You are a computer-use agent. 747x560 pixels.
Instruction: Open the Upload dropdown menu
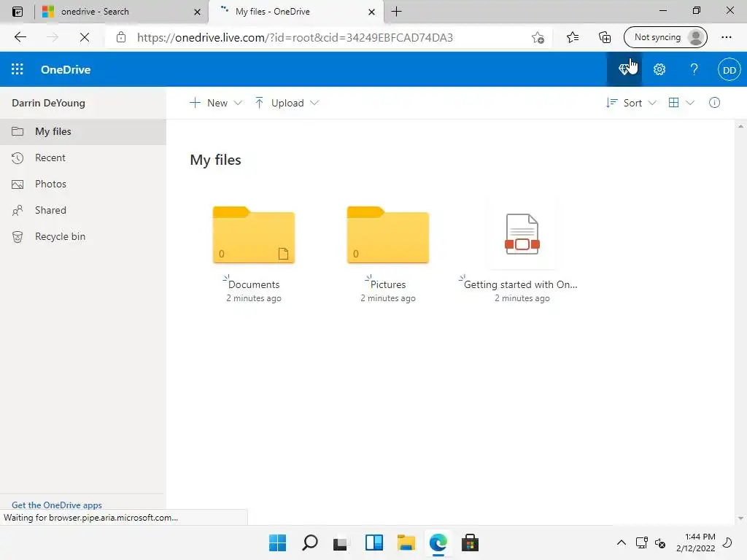click(287, 103)
